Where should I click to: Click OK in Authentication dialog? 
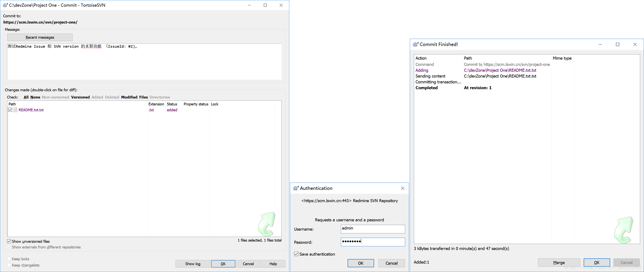(361, 263)
